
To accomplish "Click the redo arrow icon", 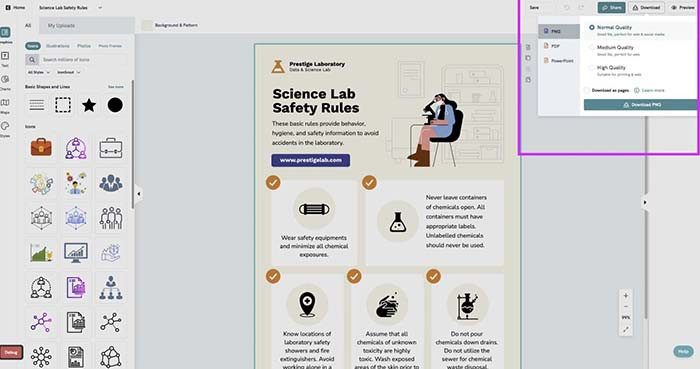I will click(581, 8).
